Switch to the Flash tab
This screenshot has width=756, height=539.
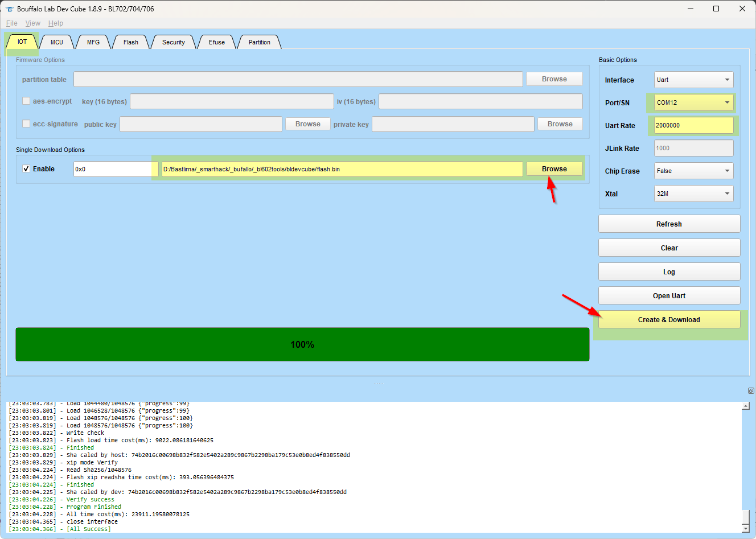(x=131, y=42)
